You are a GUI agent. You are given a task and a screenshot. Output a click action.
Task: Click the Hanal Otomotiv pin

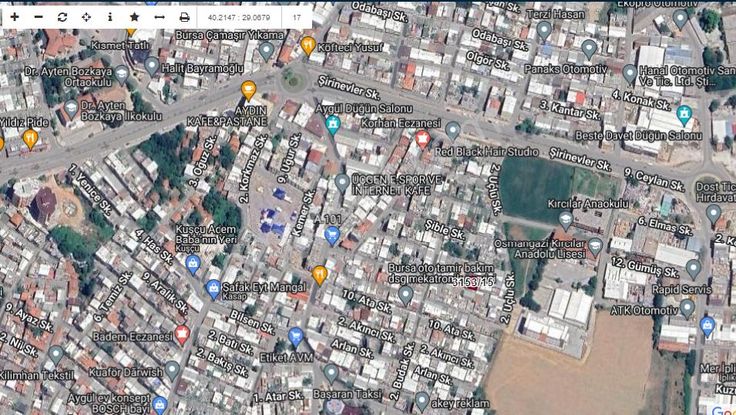click(x=629, y=75)
